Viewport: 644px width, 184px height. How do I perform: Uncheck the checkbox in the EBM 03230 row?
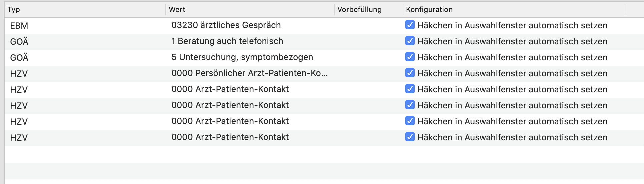pyautogui.click(x=410, y=25)
